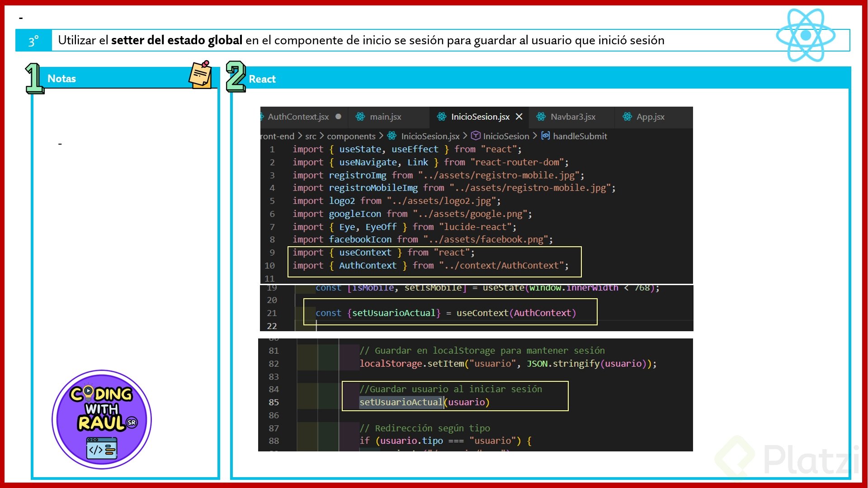Click the sticky note icon beside Notas
Viewport: 868px width, 488px height.
click(200, 75)
